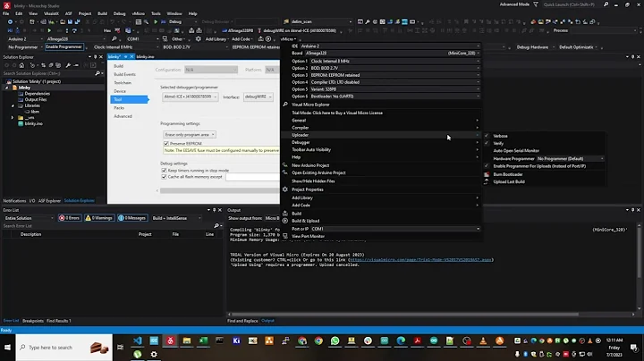644x361 pixels.
Task: Click the Quick Launch magnifier icon
Action: (x=606, y=4)
